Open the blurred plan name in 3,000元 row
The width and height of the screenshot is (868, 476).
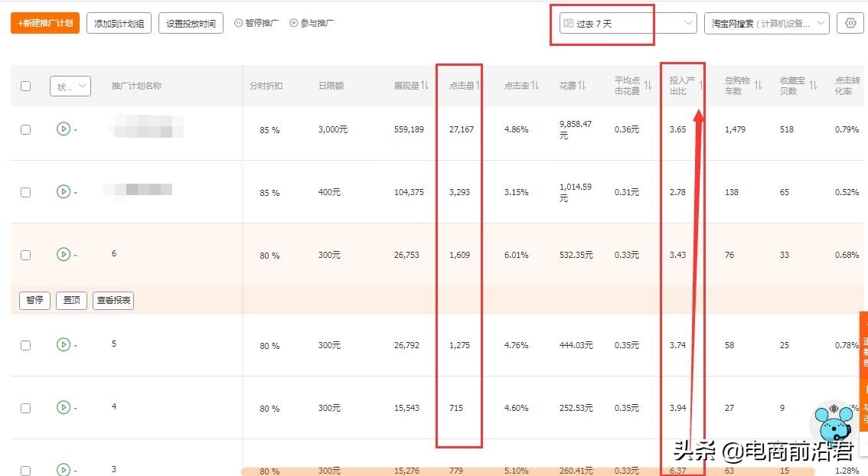[146, 126]
